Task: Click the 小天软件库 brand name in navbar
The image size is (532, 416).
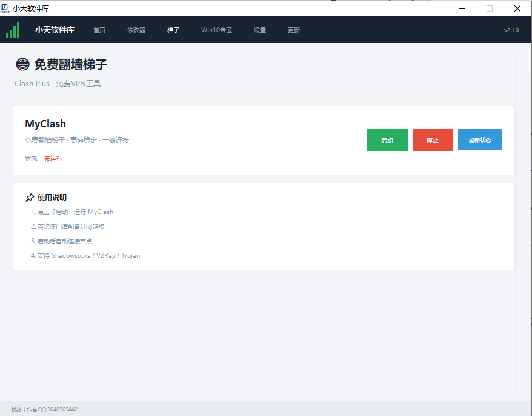Action: point(55,30)
